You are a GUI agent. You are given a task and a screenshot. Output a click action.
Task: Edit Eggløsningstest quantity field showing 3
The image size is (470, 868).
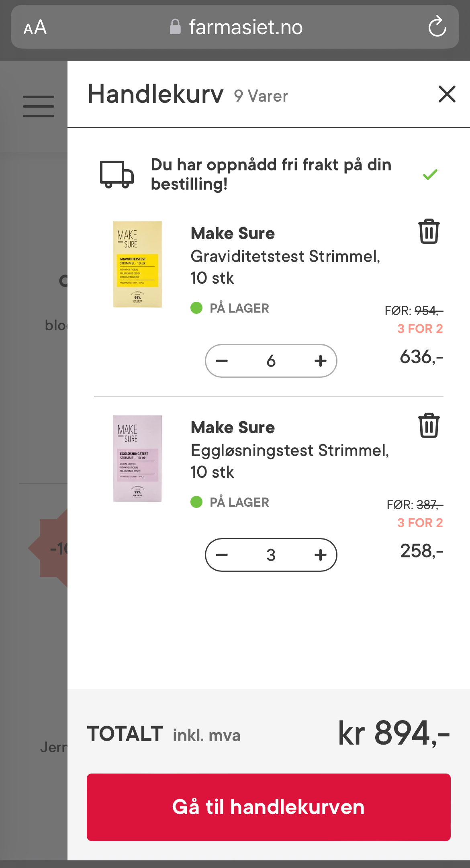tap(271, 555)
